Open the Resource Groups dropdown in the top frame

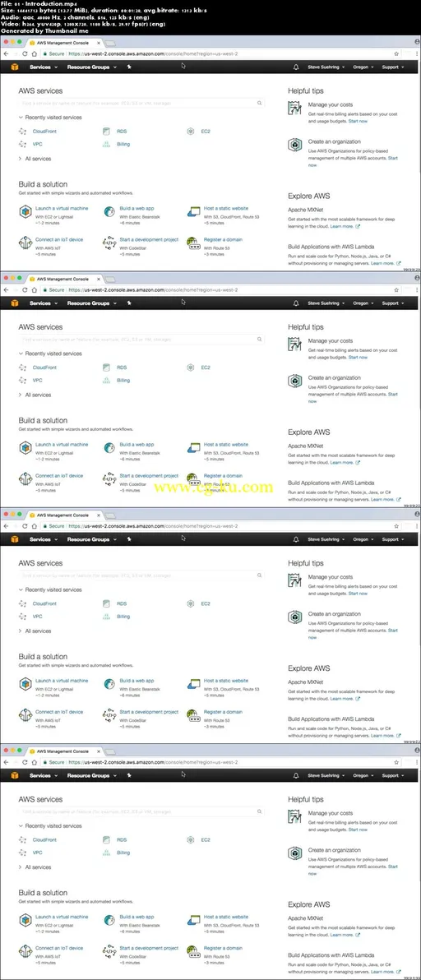coord(92,67)
